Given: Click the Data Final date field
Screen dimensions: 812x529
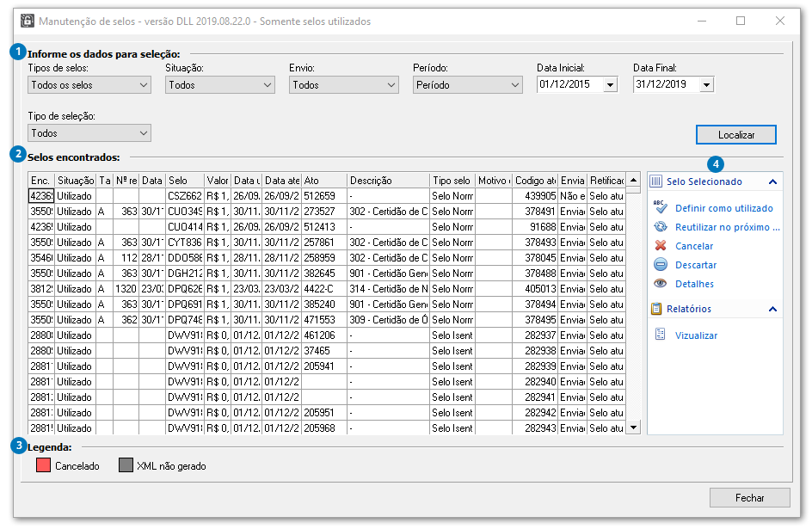Looking at the screenshot, I should coord(667,84).
